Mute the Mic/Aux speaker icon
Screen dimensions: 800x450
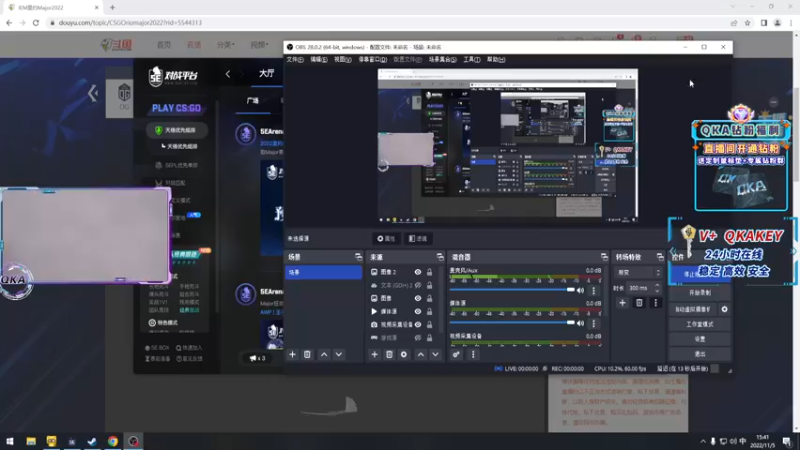click(580, 290)
